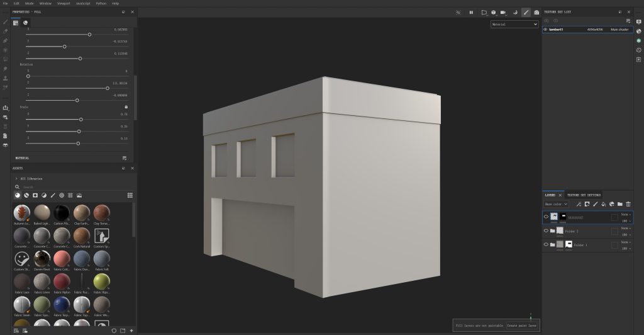Hide the 111111112 layer

(x=546, y=217)
